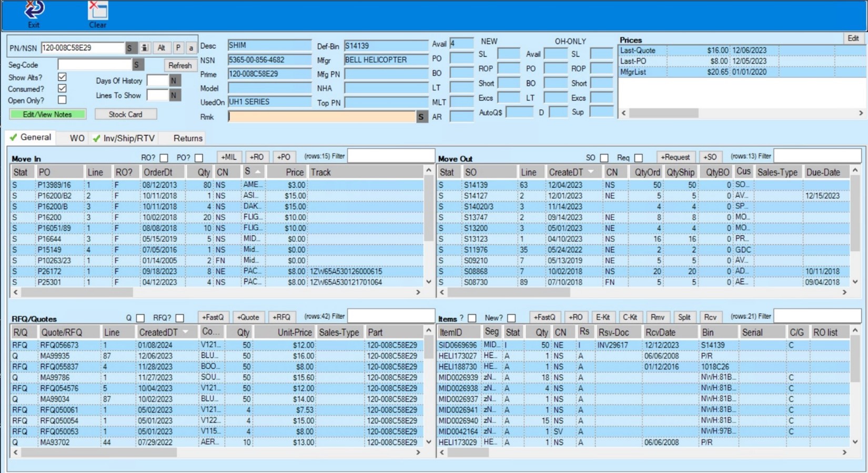Click the S icon beside the Seg-Code field
The image size is (868, 473).
[x=137, y=65]
